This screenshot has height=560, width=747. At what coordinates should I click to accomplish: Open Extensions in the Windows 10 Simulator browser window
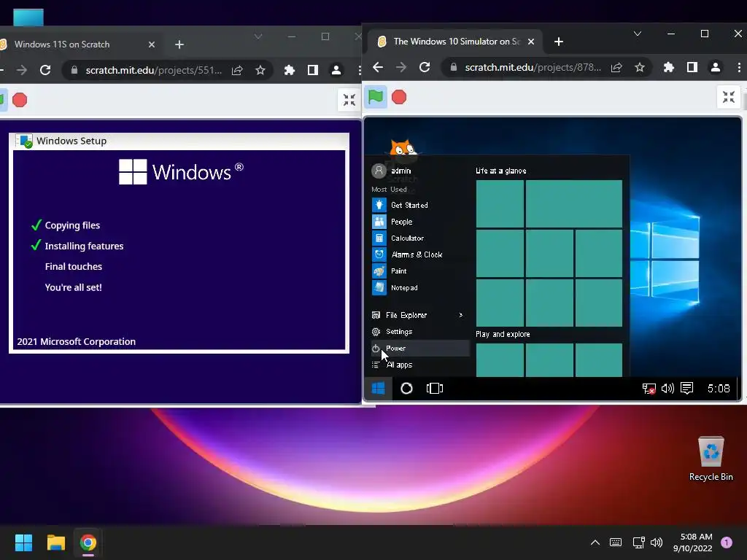(669, 67)
